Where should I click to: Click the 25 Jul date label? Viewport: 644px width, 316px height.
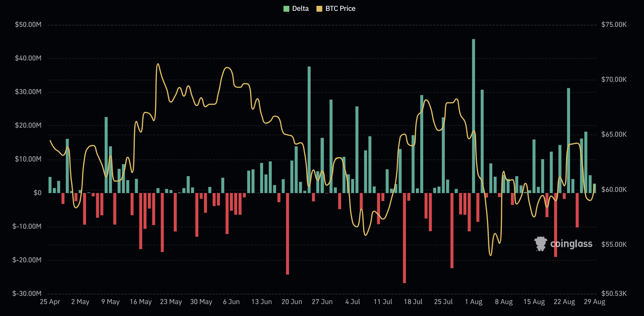point(443,302)
